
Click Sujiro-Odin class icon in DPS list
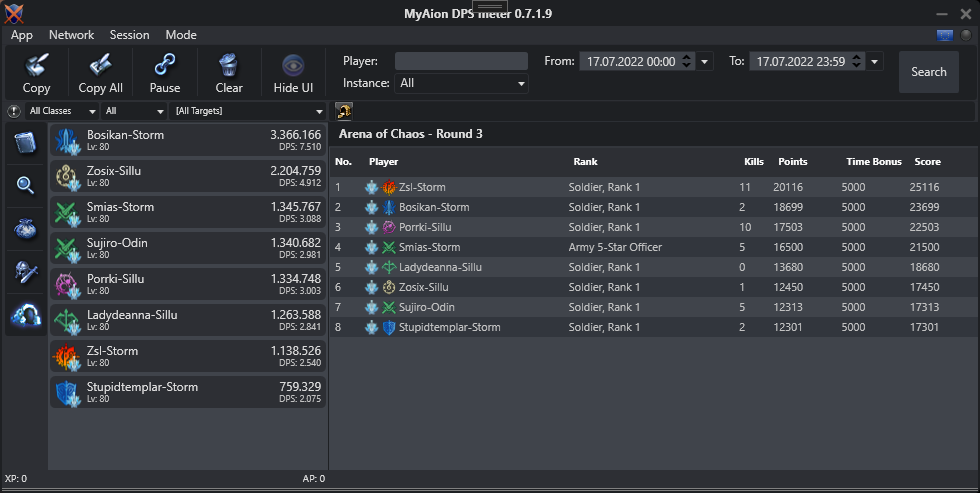pos(66,249)
